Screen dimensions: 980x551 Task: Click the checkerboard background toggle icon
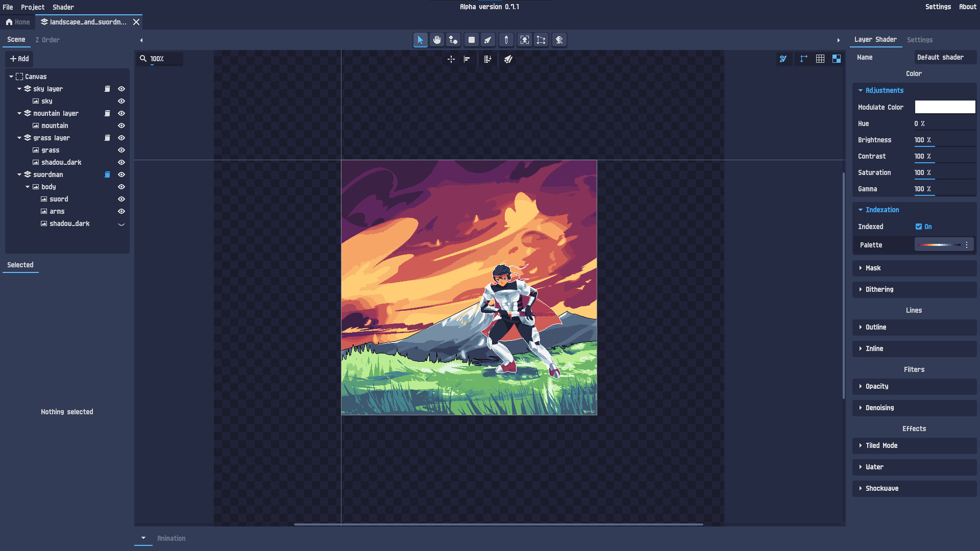point(837,59)
